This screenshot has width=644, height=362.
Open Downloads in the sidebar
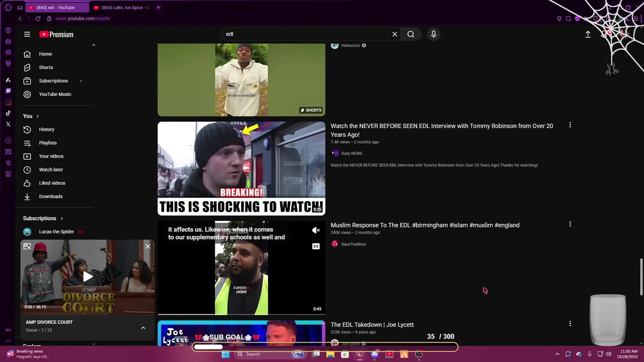55,197
